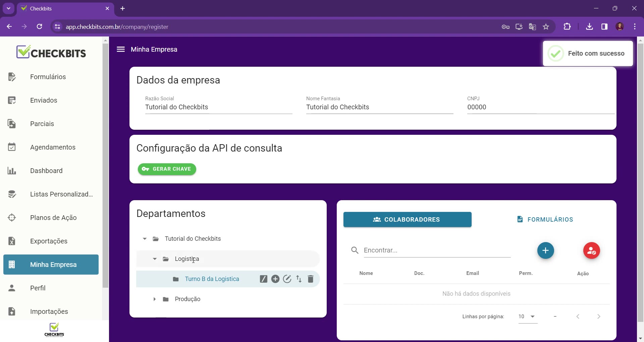Go to previous table page

pos(578,317)
